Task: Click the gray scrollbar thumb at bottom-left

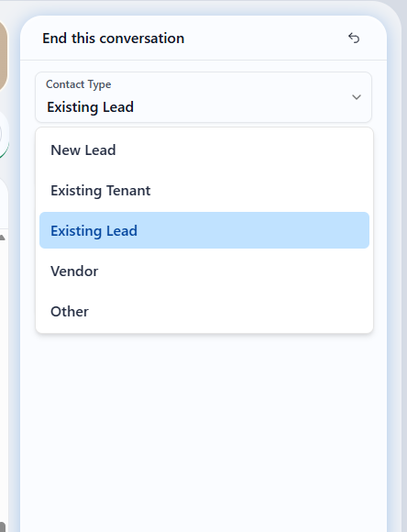Action: coord(3,526)
